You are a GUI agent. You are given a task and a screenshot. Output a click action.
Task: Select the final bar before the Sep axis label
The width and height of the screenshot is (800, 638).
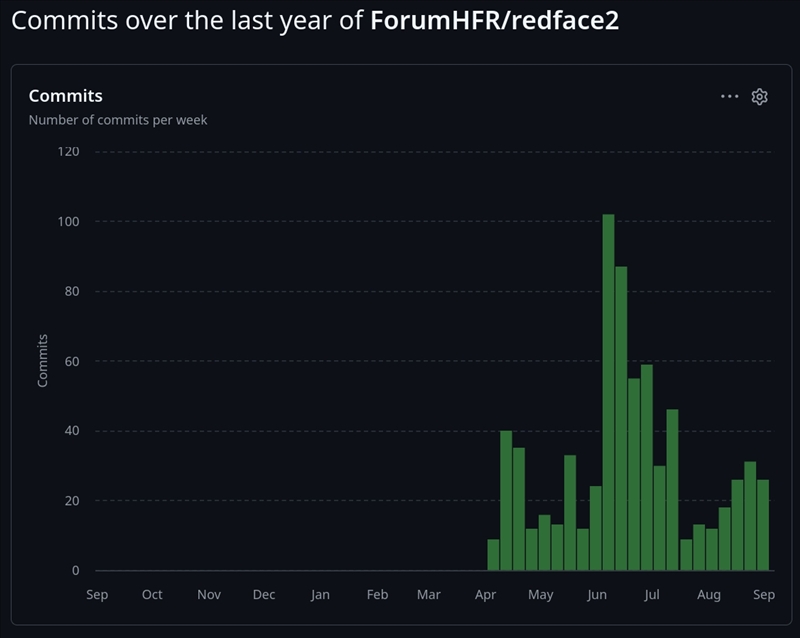pyautogui.click(x=763, y=525)
